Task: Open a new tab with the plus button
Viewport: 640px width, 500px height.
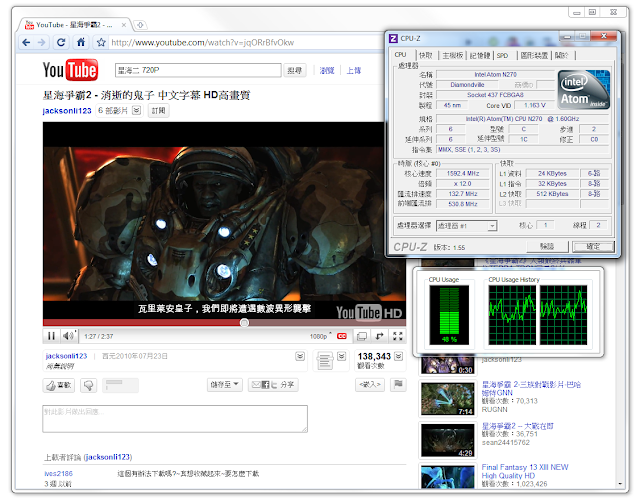Action: pyautogui.click(x=140, y=25)
